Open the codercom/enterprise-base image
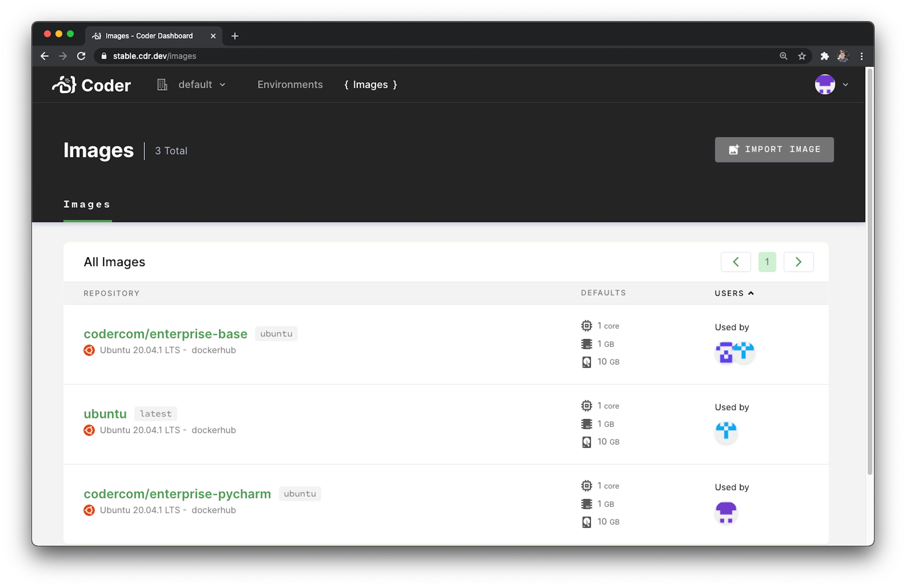This screenshot has width=906, height=588. click(x=165, y=334)
